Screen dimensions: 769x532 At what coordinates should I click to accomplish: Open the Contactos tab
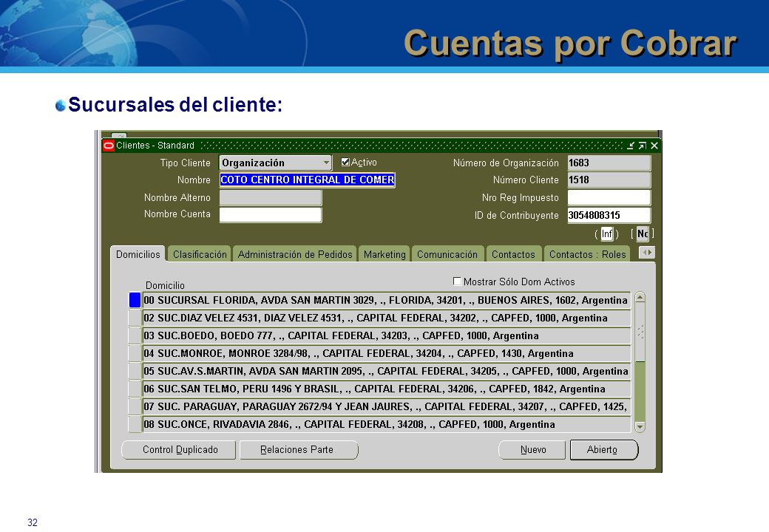[513, 254]
